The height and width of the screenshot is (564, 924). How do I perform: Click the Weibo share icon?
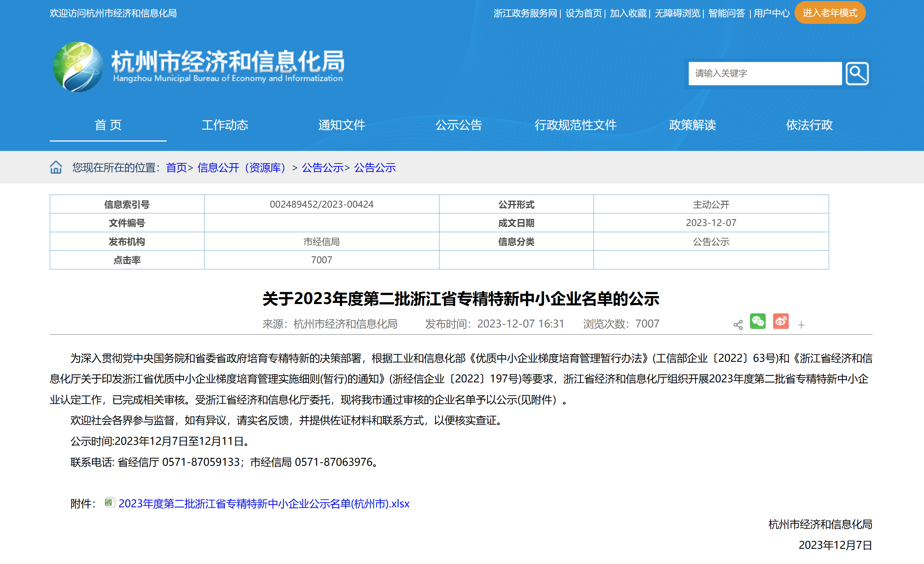[x=781, y=322]
